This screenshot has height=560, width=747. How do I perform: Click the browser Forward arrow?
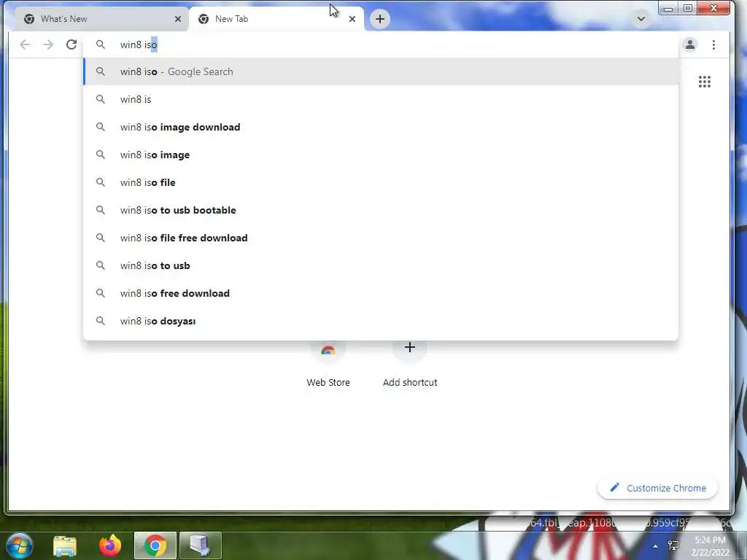48,44
